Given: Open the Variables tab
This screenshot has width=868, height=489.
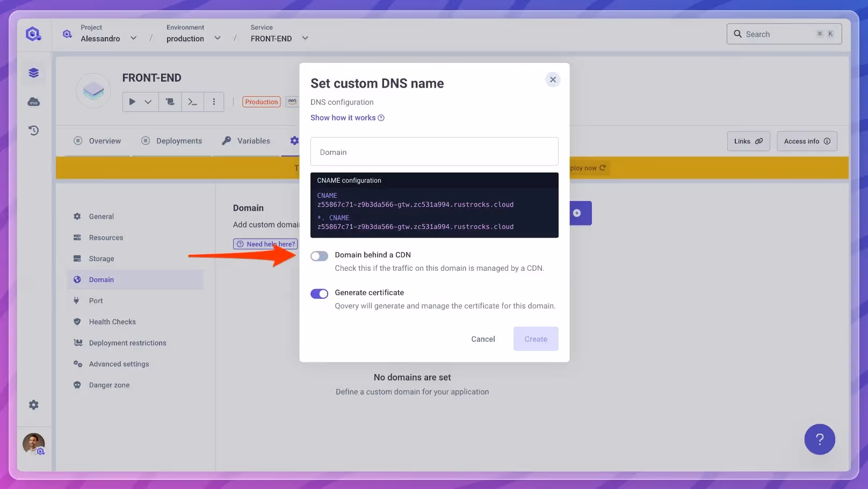Looking at the screenshot, I should pyautogui.click(x=253, y=141).
